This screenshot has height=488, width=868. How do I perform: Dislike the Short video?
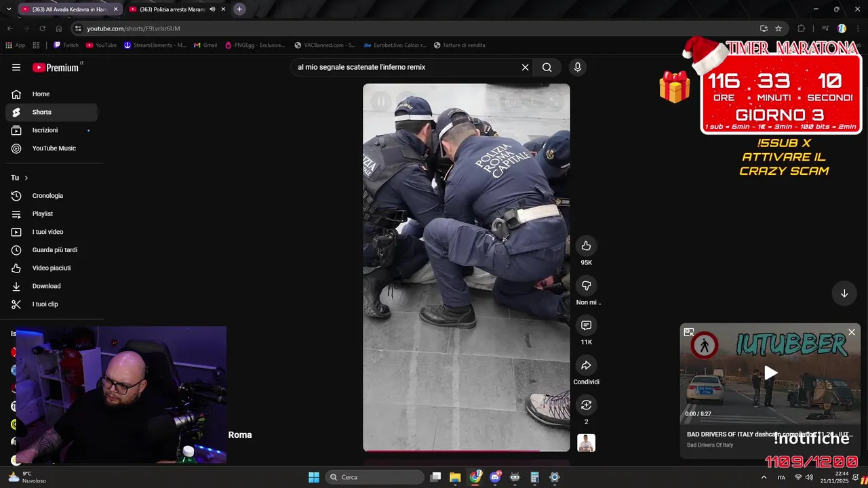point(587,285)
